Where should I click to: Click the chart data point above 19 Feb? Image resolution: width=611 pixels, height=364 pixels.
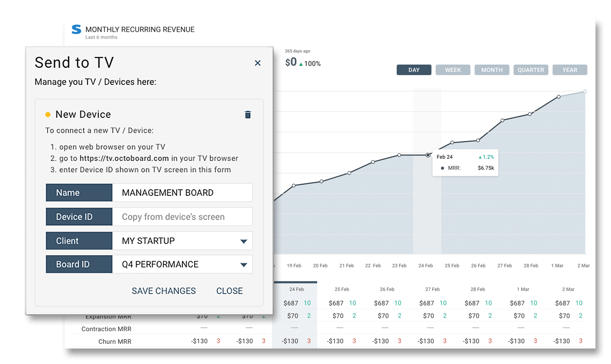[x=294, y=186]
